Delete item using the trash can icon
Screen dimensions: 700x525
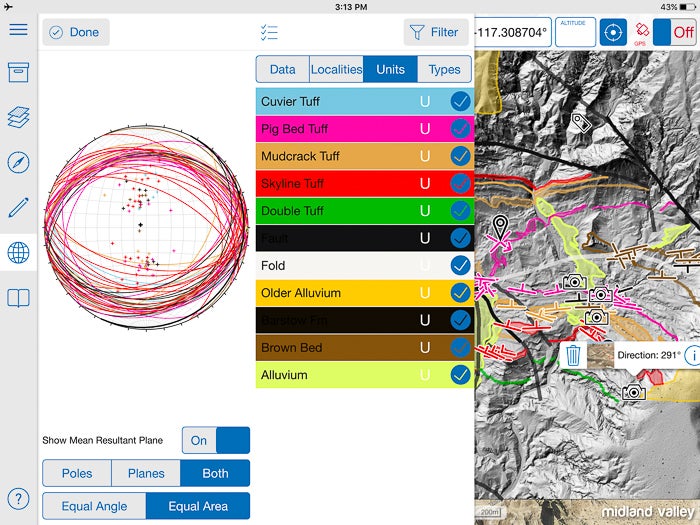click(x=573, y=355)
